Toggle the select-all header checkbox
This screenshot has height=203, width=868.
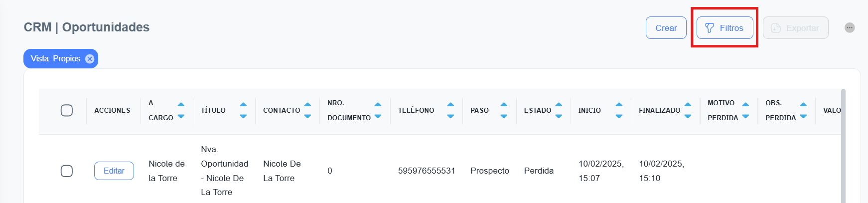click(x=67, y=110)
